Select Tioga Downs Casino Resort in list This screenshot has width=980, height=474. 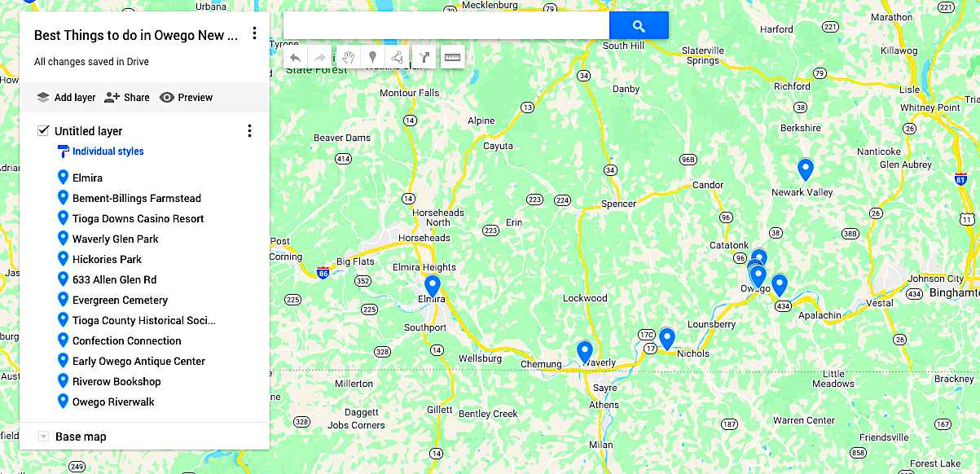(x=138, y=218)
